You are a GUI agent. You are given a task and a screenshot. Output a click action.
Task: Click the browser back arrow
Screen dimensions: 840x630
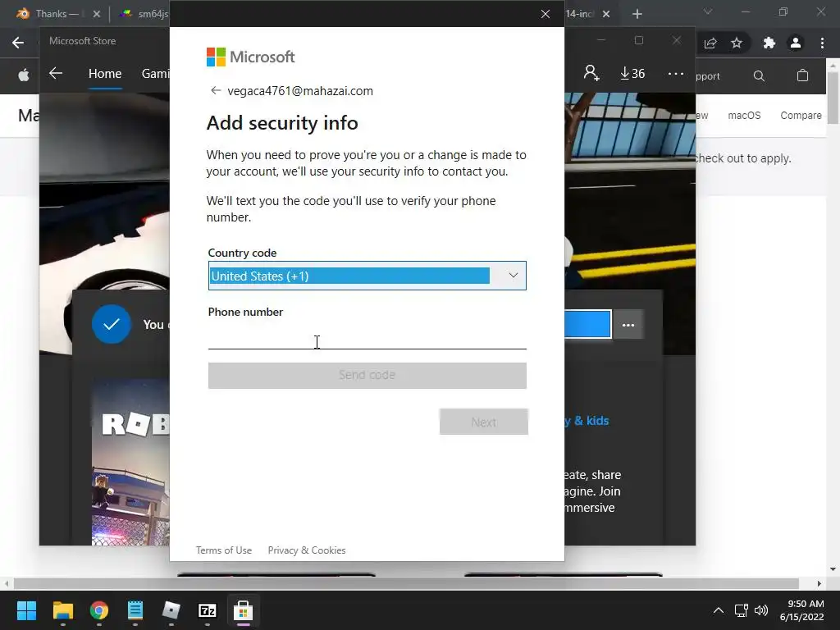[18, 43]
